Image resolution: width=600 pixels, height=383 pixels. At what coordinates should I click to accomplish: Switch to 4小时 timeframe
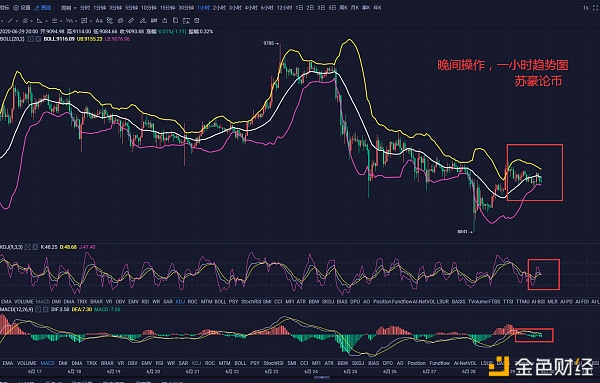coord(251,8)
